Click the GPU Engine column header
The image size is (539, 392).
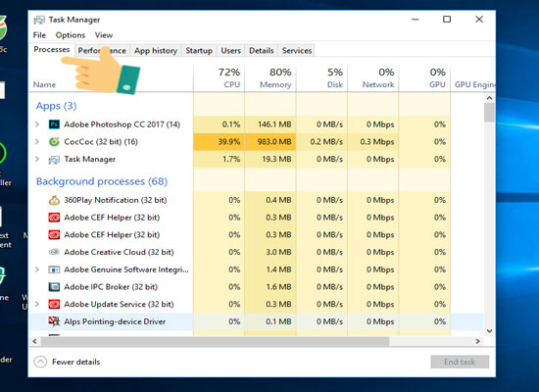(x=474, y=84)
